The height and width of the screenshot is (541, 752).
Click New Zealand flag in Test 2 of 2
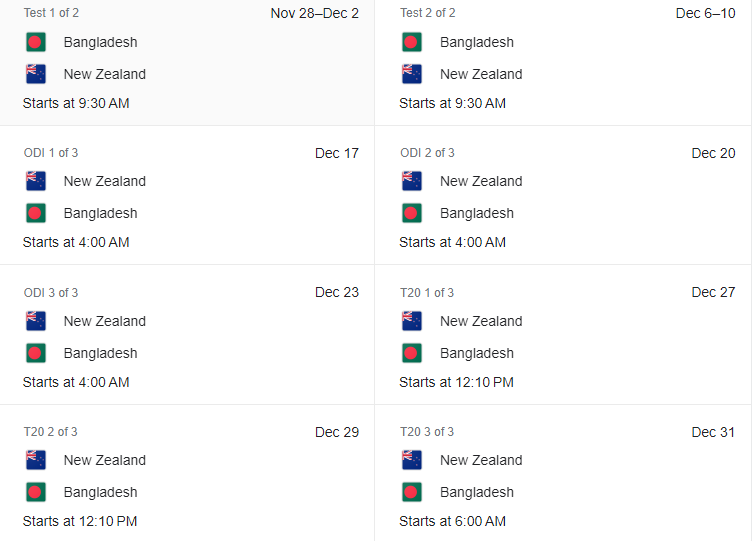(412, 74)
